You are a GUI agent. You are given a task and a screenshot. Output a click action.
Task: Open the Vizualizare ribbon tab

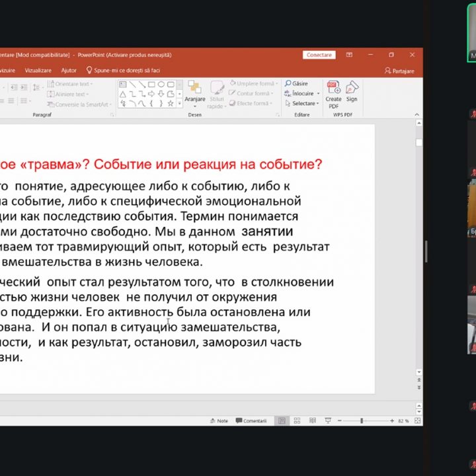[x=38, y=70]
